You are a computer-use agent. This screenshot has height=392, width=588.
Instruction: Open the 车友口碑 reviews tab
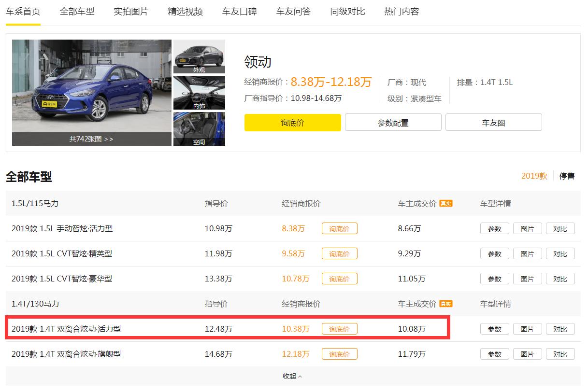[239, 11]
